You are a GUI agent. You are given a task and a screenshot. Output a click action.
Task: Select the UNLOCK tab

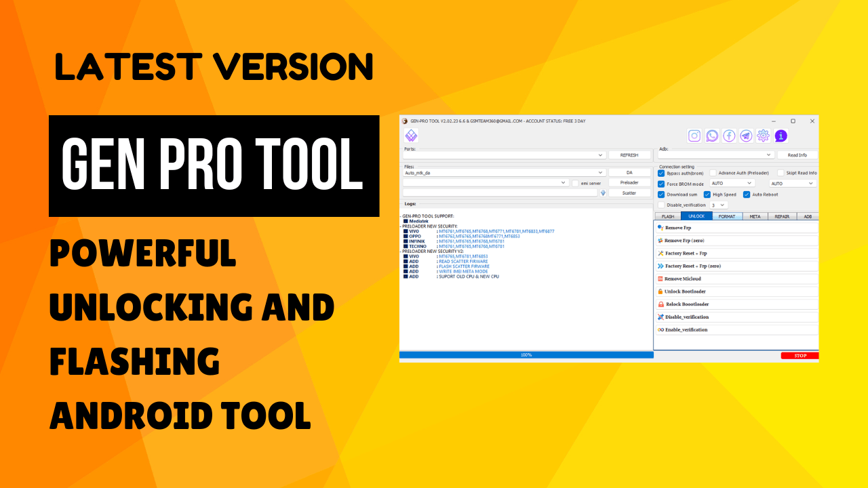click(x=696, y=216)
